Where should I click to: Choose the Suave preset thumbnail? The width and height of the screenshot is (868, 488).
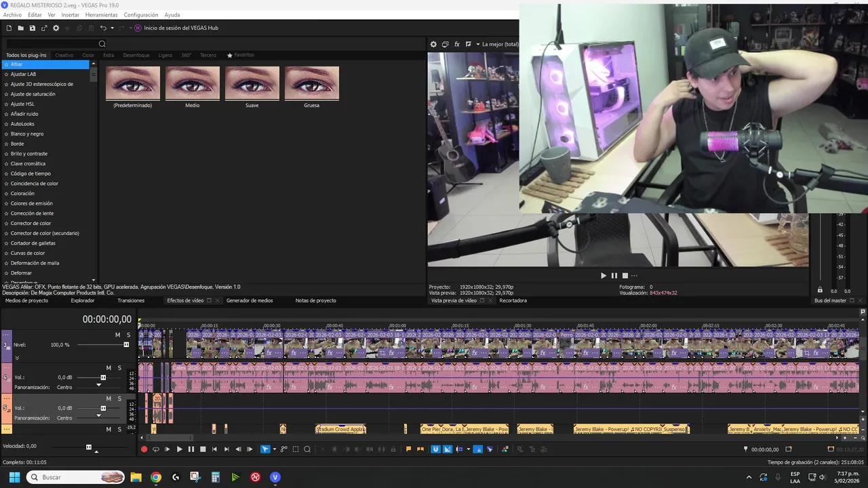[x=252, y=83]
